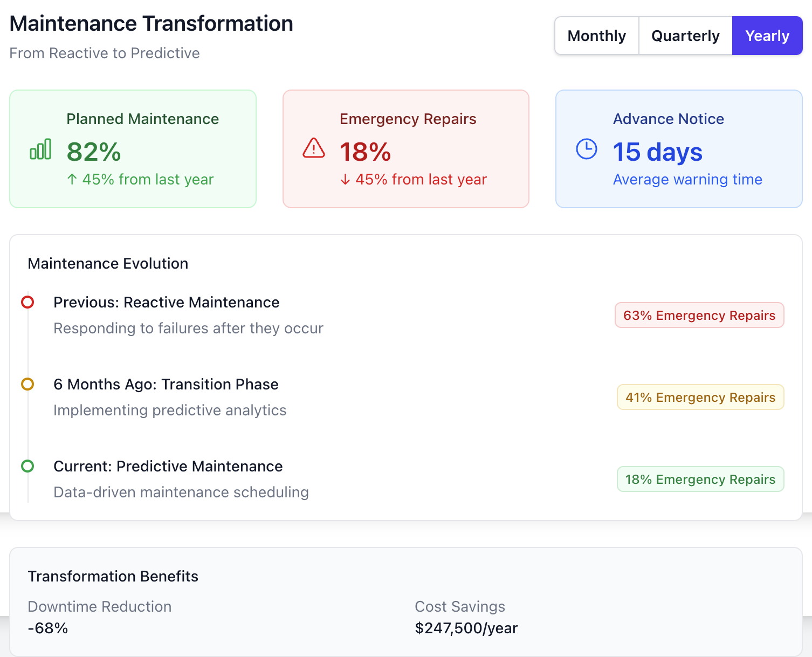Click the $247,500/year value
This screenshot has height=657, width=812.
[466, 628]
